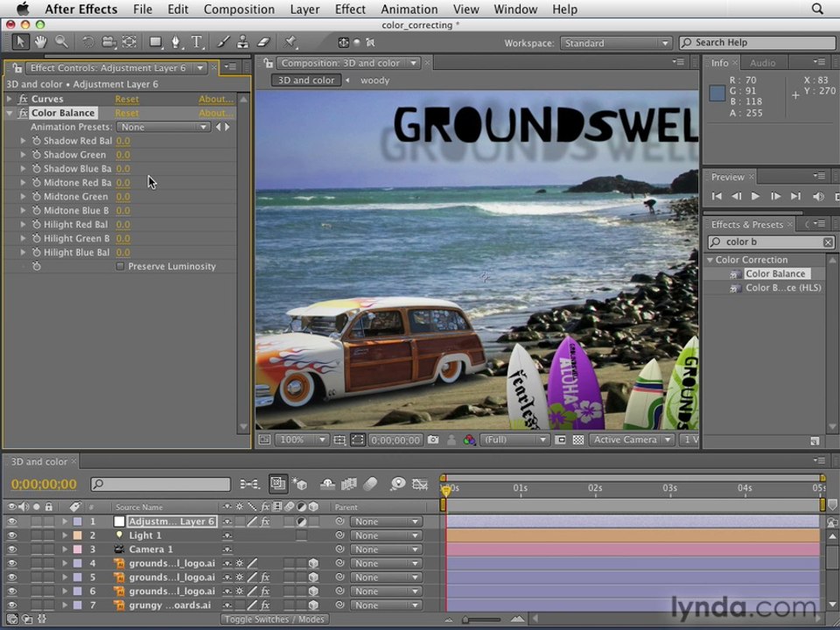The width and height of the screenshot is (840, 630).
Task: Expand Shadow Red Balance property
Action: (x=23, y=141)
